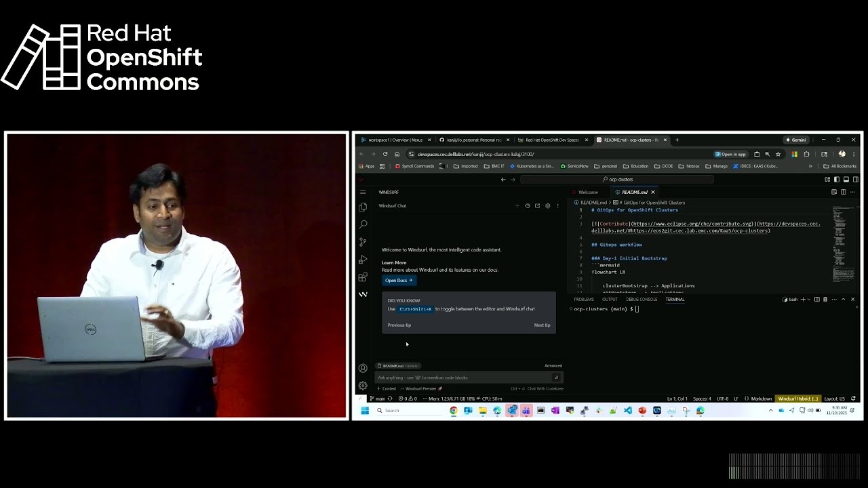Open Windsurf chat more actions menu

pos(557,205)
